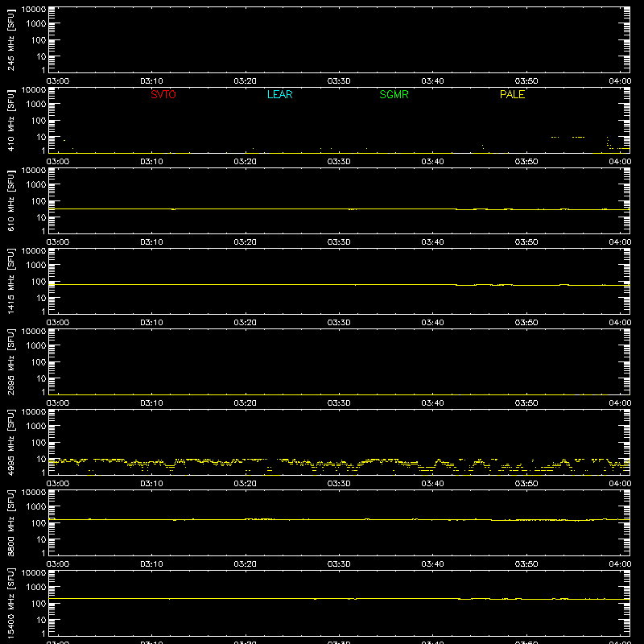Viewport: 644px width, 644px height.
Task: Click the 10000 tick label on 245 MHz panel
Action: point(34,10)
